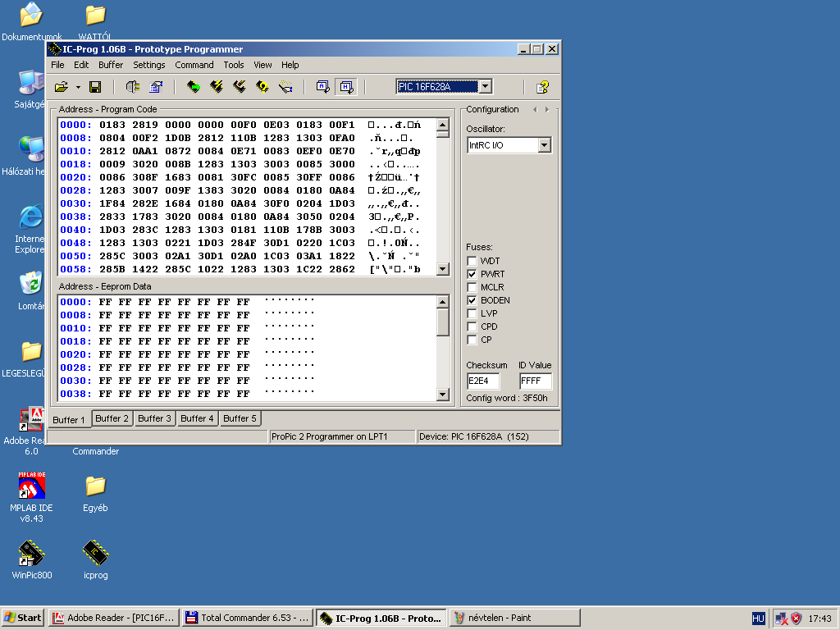The image size is (840, 630).
Task: Toggle the BODEN fuse checkbox
Action: pos(472,300)
